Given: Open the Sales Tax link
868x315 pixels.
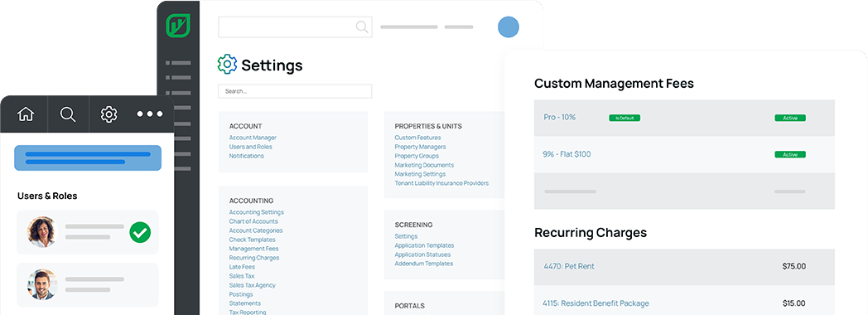Looking at the screenshot, I should [242, 276].
